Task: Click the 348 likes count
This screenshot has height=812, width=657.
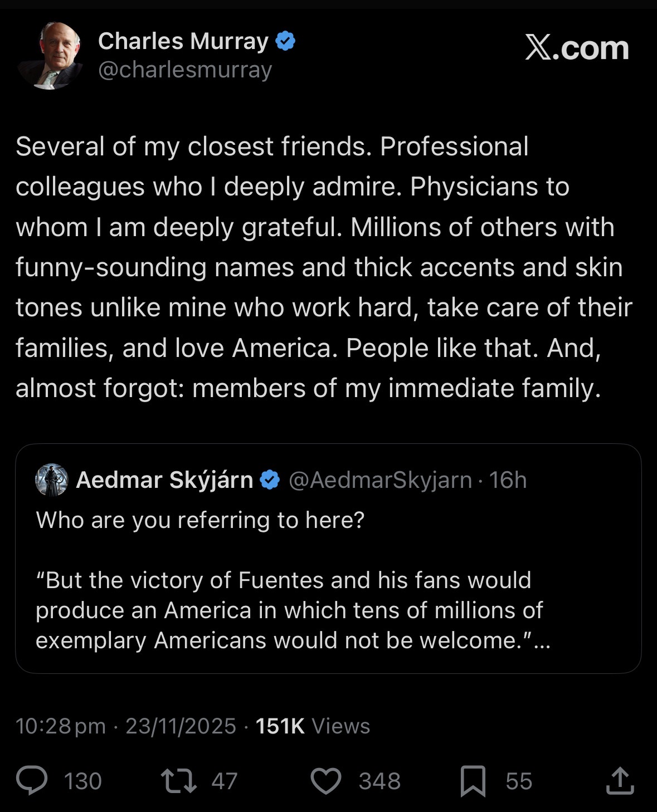Action: (379, 781)
